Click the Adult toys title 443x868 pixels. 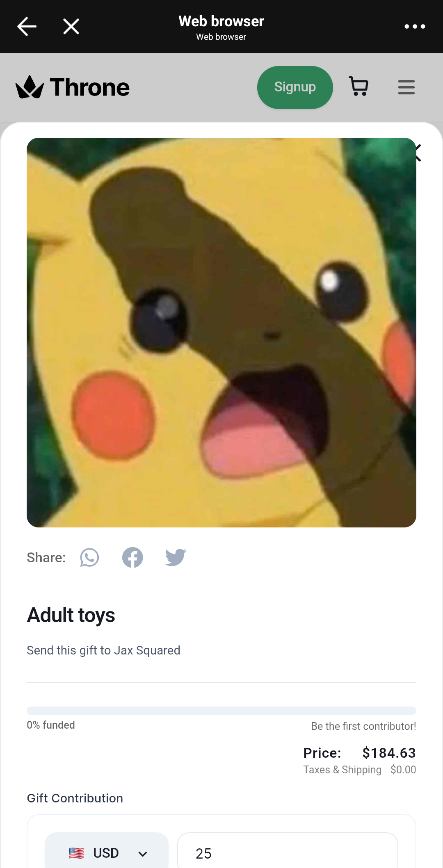[x=71, y=615]
